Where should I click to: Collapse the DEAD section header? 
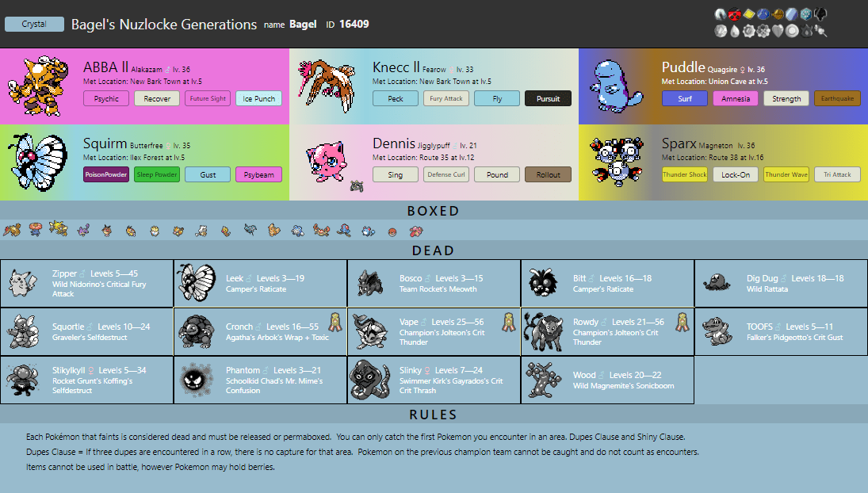tap(434, 250)
